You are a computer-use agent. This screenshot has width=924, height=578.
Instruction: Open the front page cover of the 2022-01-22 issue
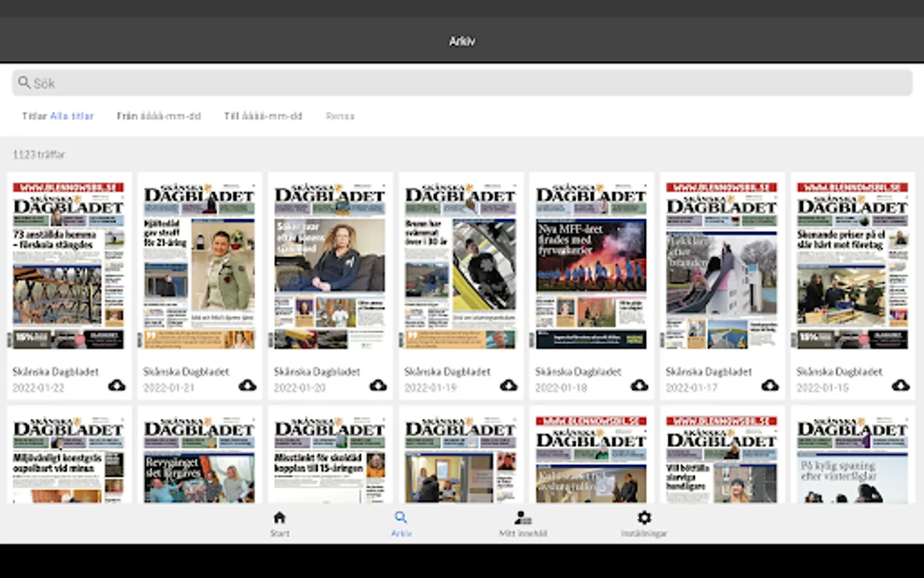pyautogui.click(x=69, y=265)
